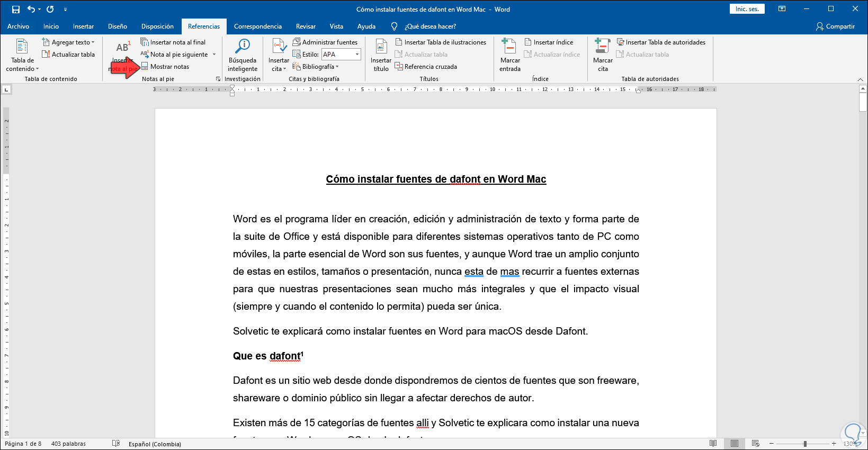Viewport: 868px width, 450px height.
Task: Click the Compartir share button
Action: (836, 26)
